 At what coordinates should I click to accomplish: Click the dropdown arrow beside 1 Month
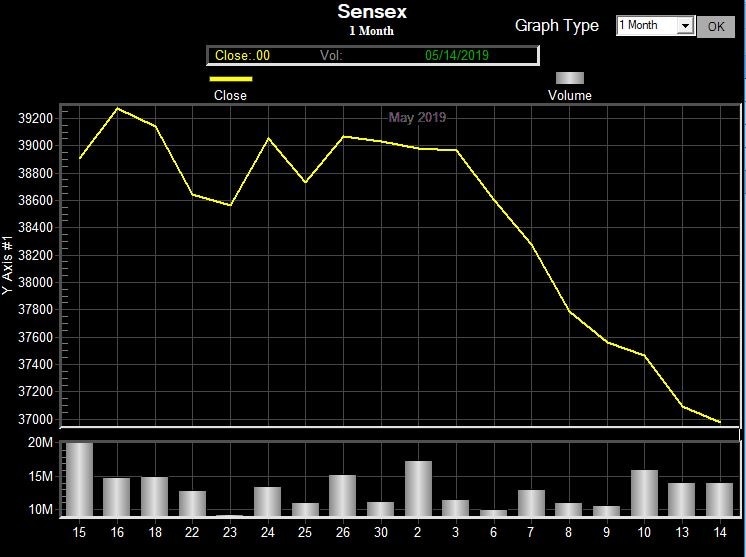pos(685,26)
